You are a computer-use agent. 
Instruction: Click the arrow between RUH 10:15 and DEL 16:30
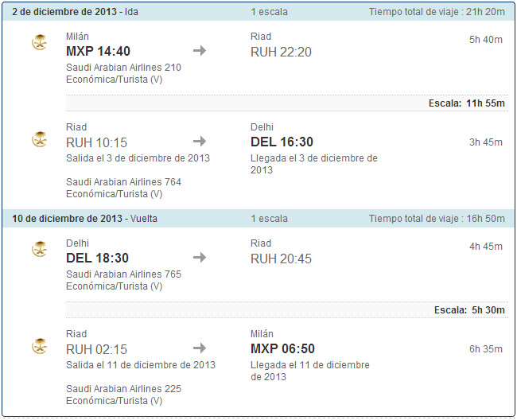(x=200, y=142)
